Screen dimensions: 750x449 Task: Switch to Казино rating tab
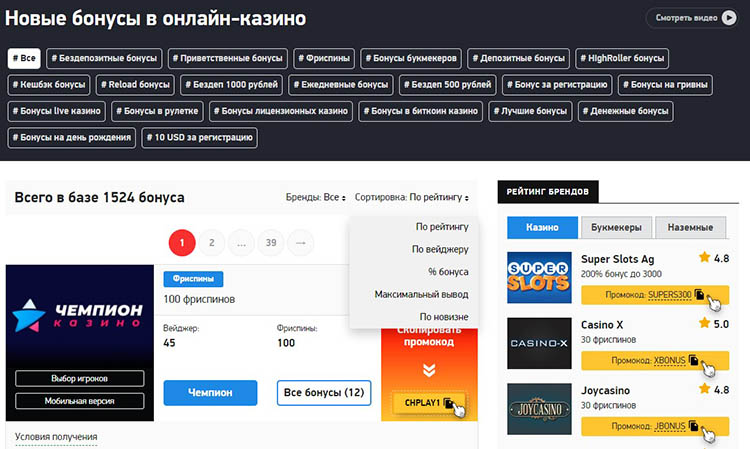[x=542, y=227]
